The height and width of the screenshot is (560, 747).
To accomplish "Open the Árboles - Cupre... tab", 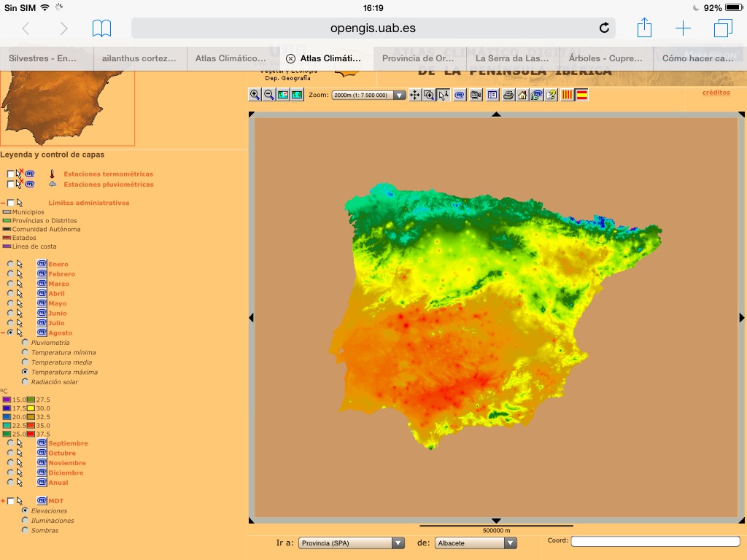I will [605, 58].
